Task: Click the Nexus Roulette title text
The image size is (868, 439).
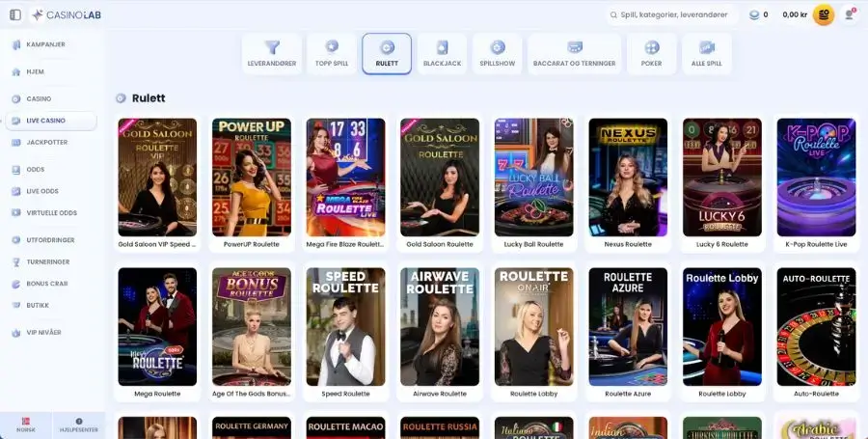Action: pos(628,244)
